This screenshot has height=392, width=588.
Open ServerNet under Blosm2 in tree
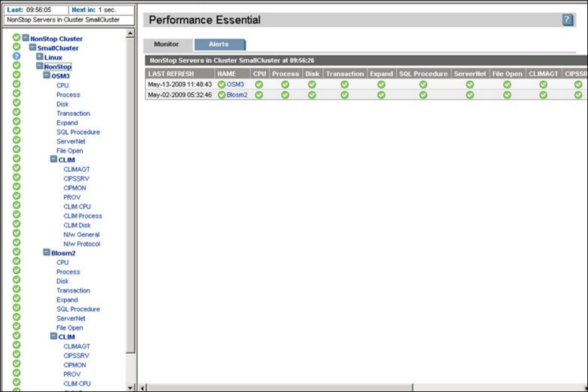[71, 319]
